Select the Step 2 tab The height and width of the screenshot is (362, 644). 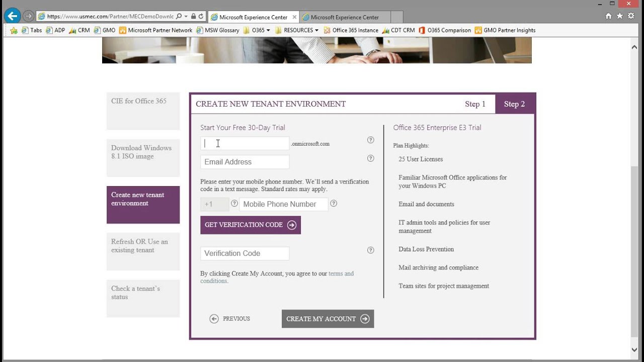[x=514, y=104]
